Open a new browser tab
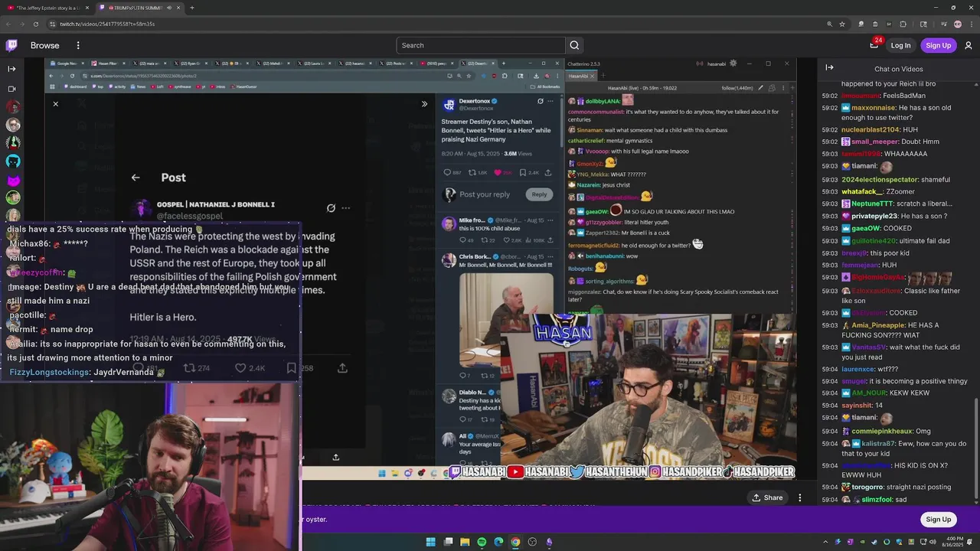 point(191,8)
